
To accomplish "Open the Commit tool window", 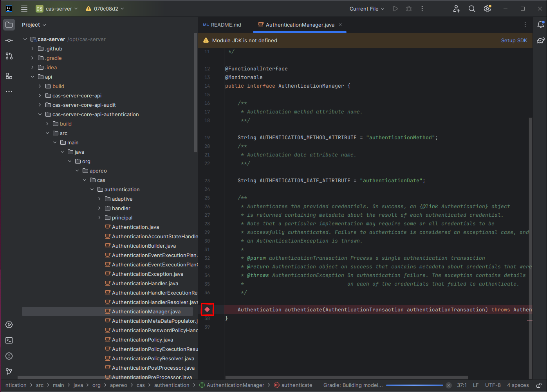I will pyautogui.click(x=9, y=40).
